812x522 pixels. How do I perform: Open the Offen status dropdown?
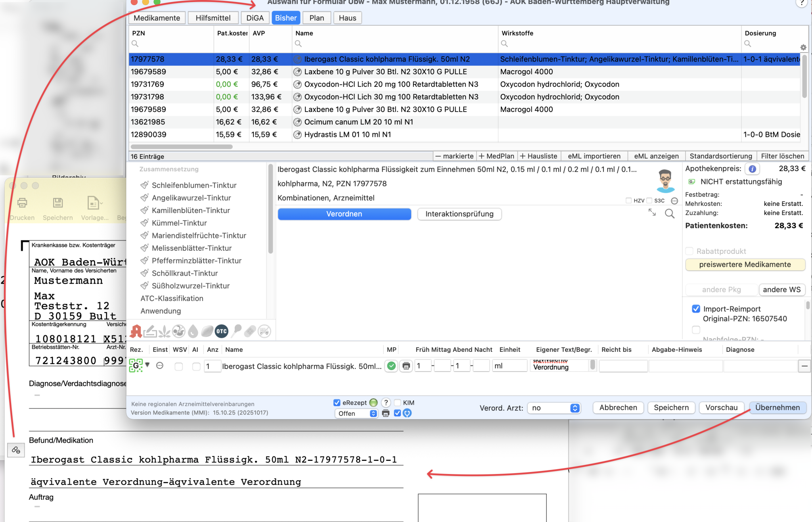[356, 413]
